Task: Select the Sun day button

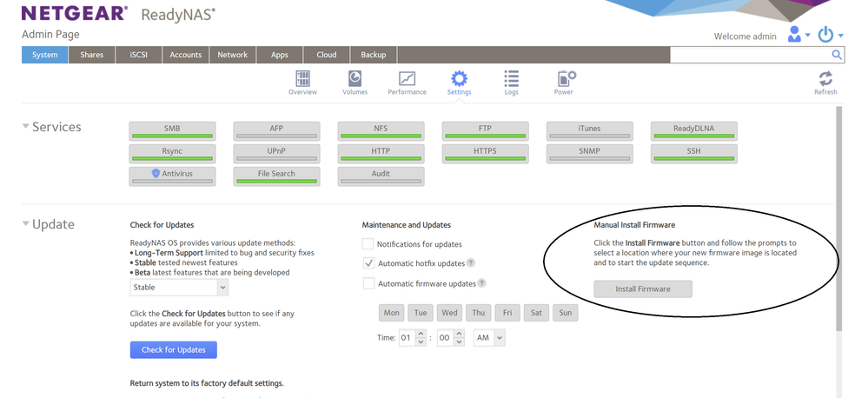Action: coord(565,313)
